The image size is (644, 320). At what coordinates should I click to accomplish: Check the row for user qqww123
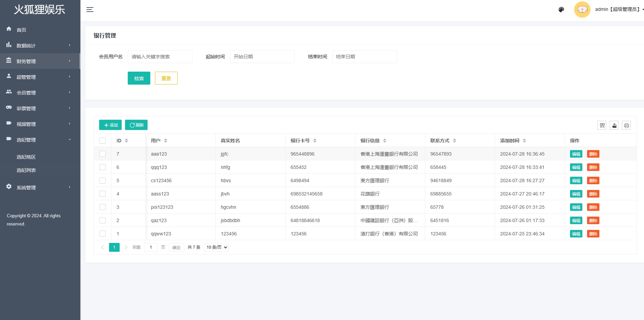(x=103, y=234)
